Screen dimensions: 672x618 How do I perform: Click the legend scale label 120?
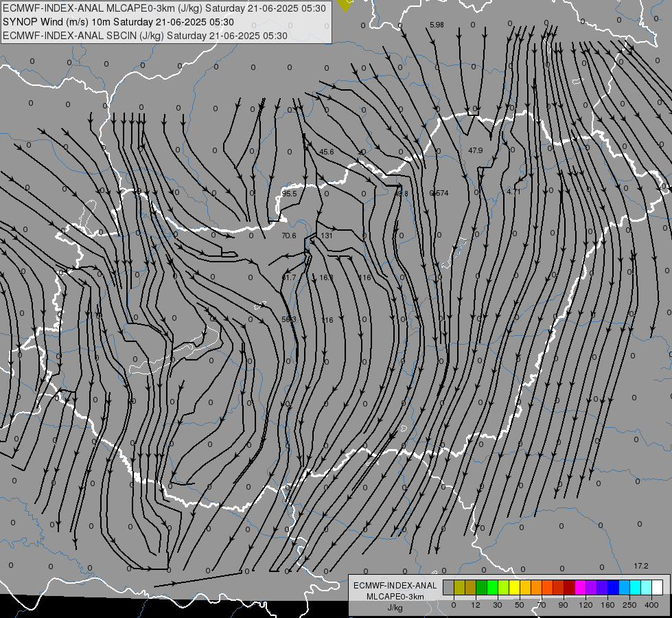point(586,605)
